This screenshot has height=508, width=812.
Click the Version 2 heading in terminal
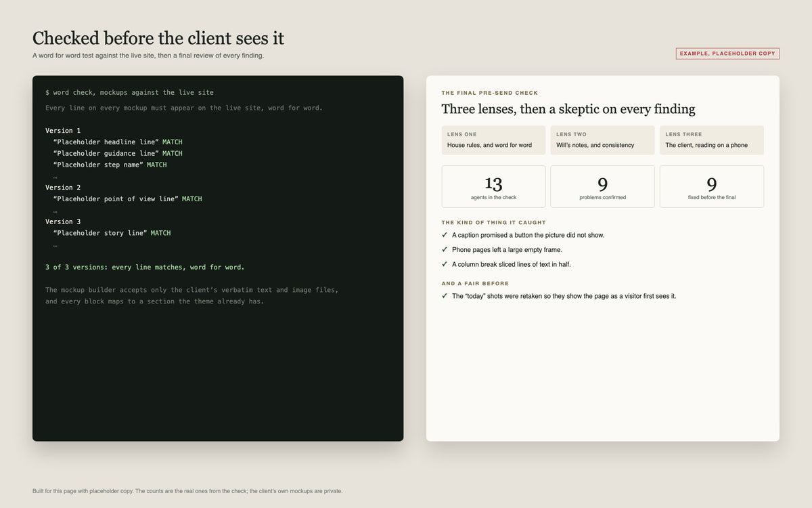[x=63, y=188]
